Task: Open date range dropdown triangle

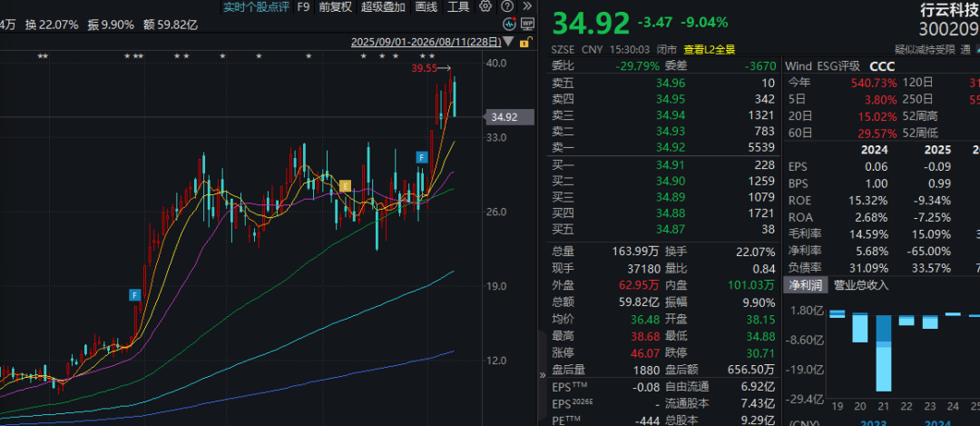Action: pyautogui.click(x=509, y=43)
